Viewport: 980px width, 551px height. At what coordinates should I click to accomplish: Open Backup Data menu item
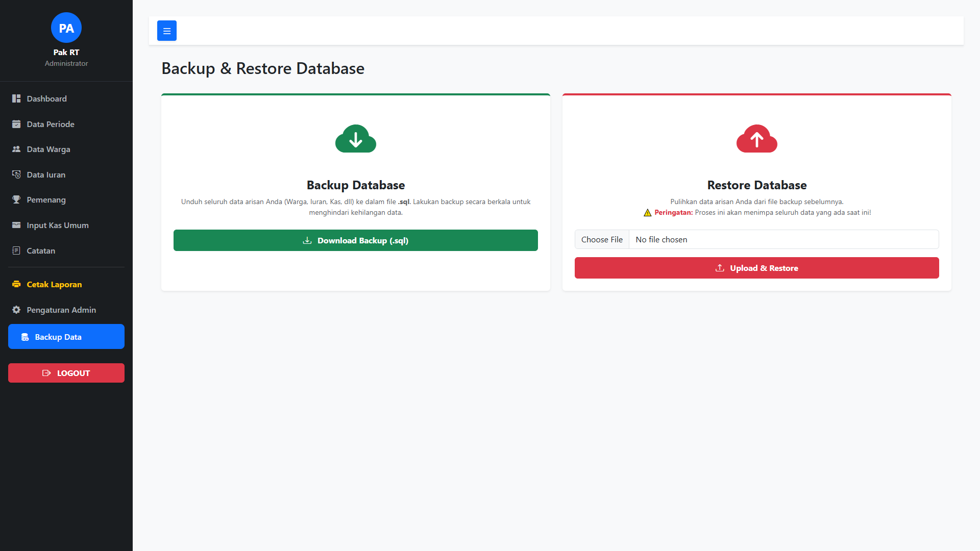[66, 337]
